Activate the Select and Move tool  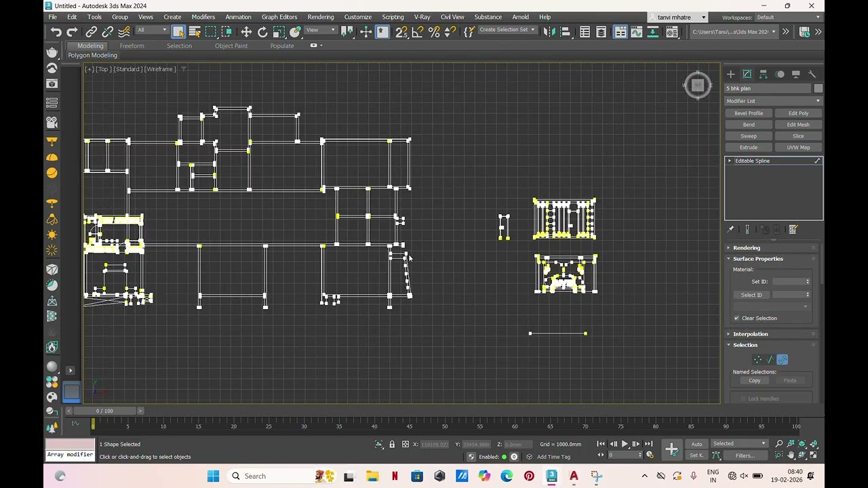(246, 32)
